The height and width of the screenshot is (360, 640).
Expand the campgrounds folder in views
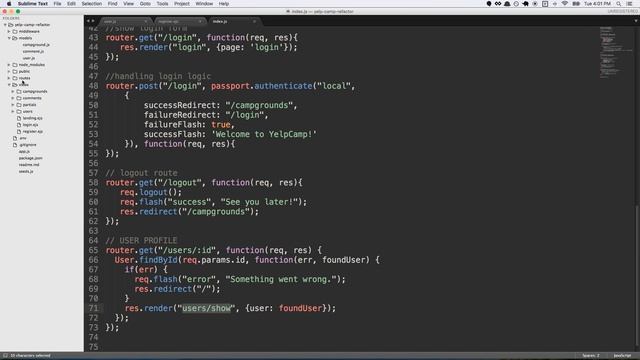click(x=13, y=91)
